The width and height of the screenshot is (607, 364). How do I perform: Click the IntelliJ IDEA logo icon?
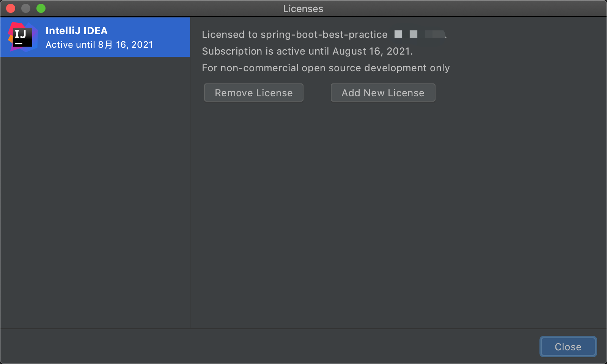click(23, 37)
